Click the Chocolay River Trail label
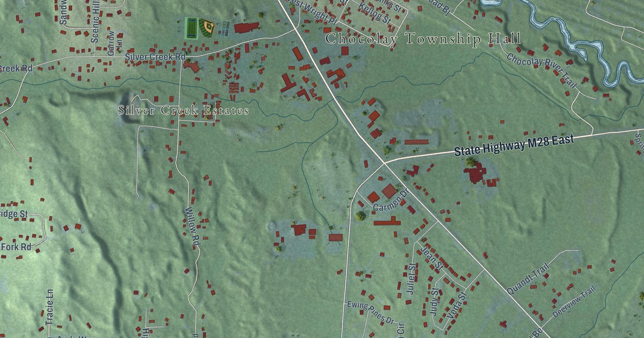 (x=541, y=71)
